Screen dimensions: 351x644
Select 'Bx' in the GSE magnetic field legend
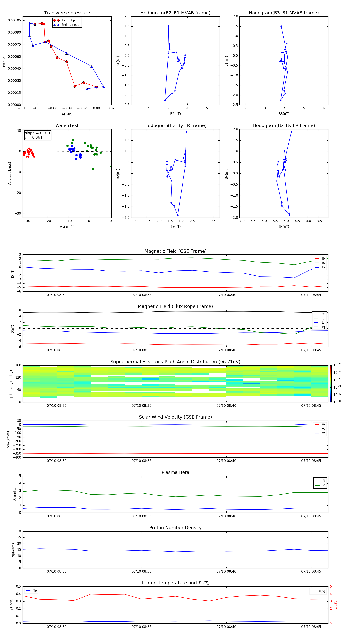pos(320,259)
